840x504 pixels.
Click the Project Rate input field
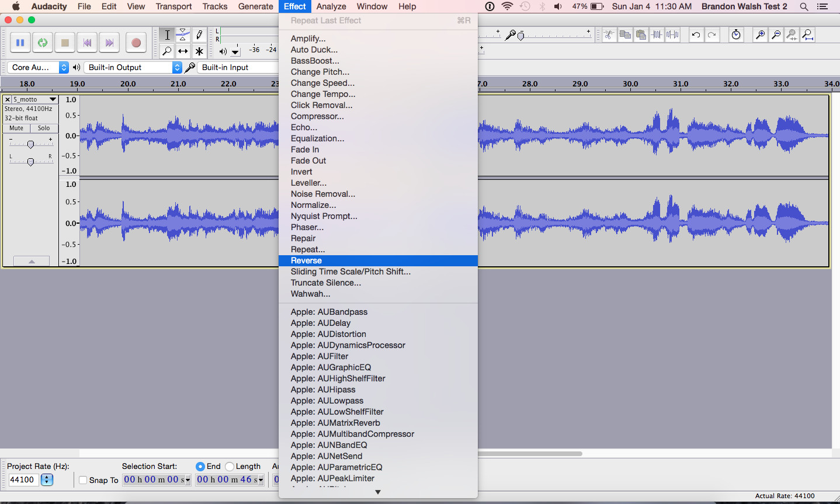(x=23, y=480)
